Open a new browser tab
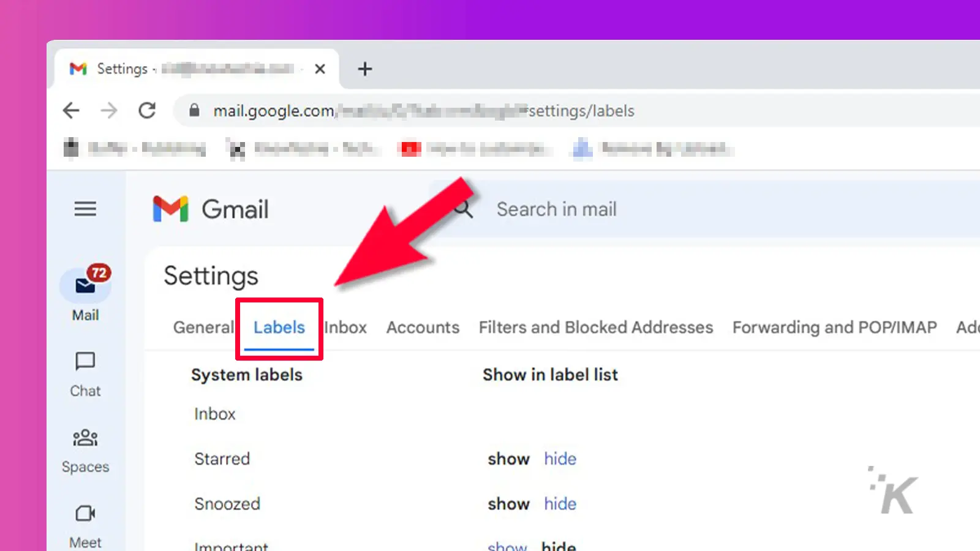This screenshot has width=980, height=551. coord(365,69)
